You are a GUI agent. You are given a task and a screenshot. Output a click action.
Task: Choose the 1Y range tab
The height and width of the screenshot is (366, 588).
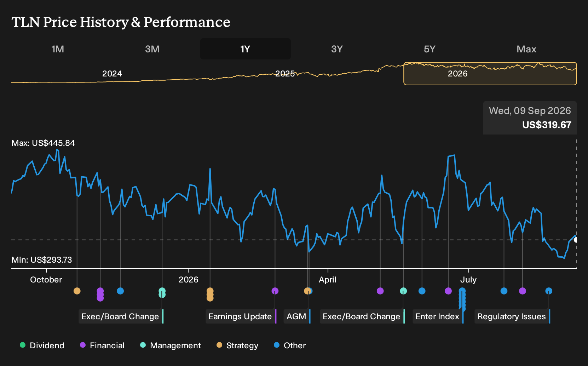pyautogui.click(x=246, y=49)
